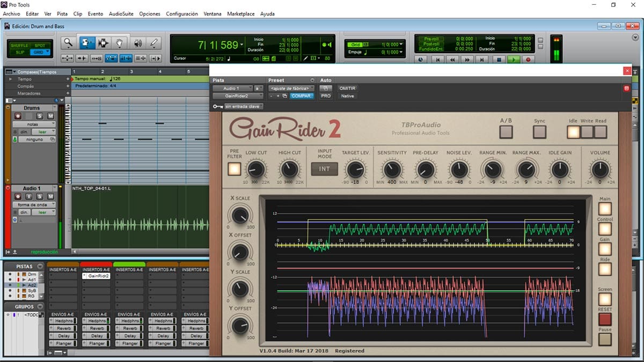This screenshot has height=362, width=644.
Task: Adjust the Target Lev. knob
Action: click(x=355, y=169)
